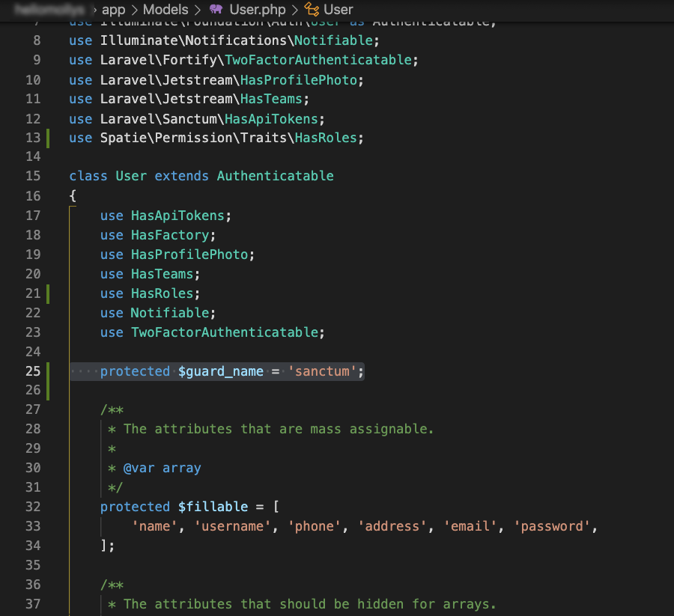Click comment 'The attributes that are mass assignable.'

(279, 429)
